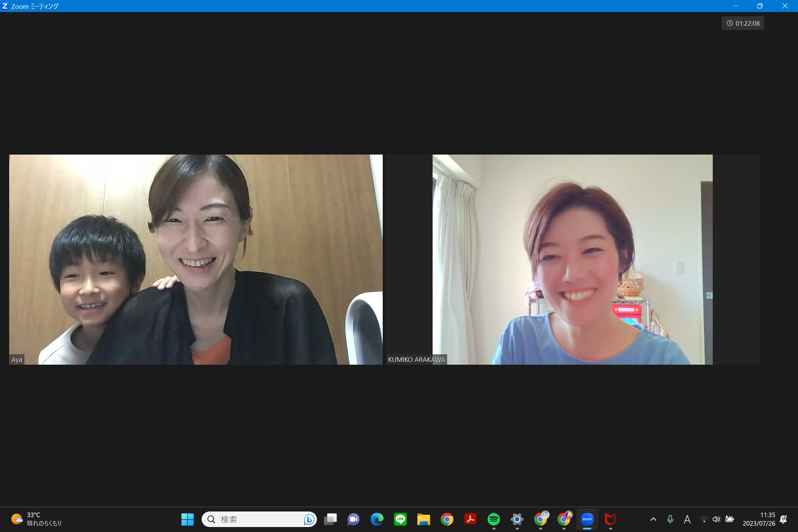Select Aya's video tile
This screenshot has width=798, height=532.
pyautogui.click(x=196, y=260)
